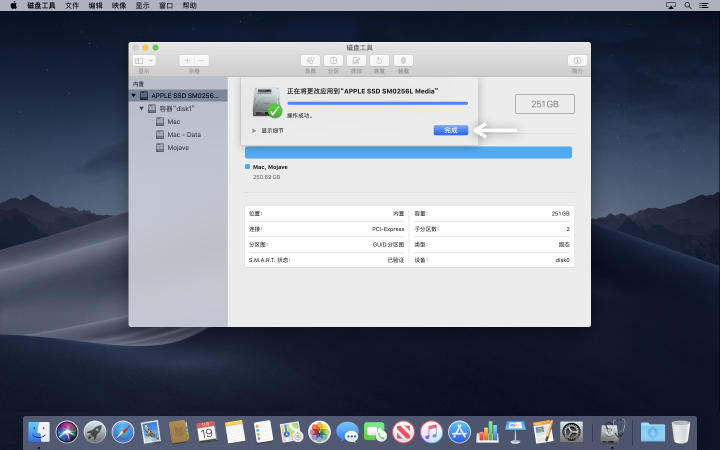The image size is (720, 450).
Task: Click the 容量 value 251GB in the table
Action: 560,214
